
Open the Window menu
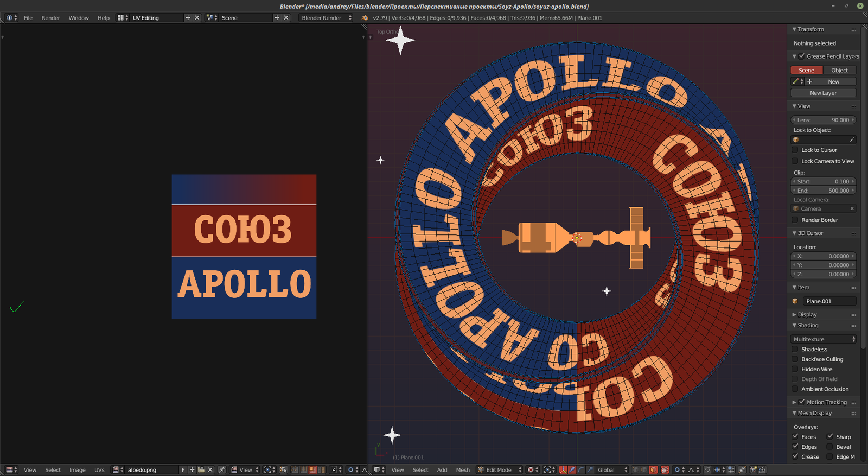click(x=79, y=18)
